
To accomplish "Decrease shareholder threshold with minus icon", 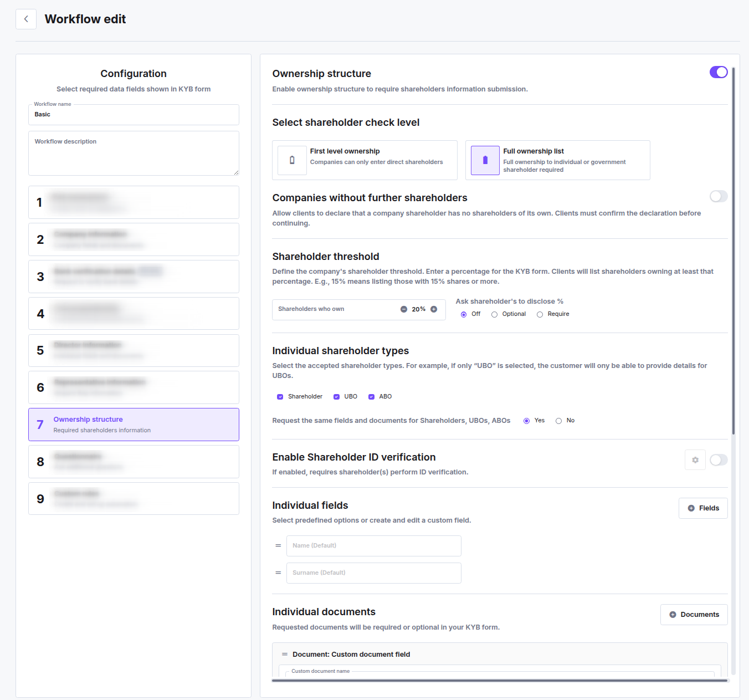I will coord(404,309).
